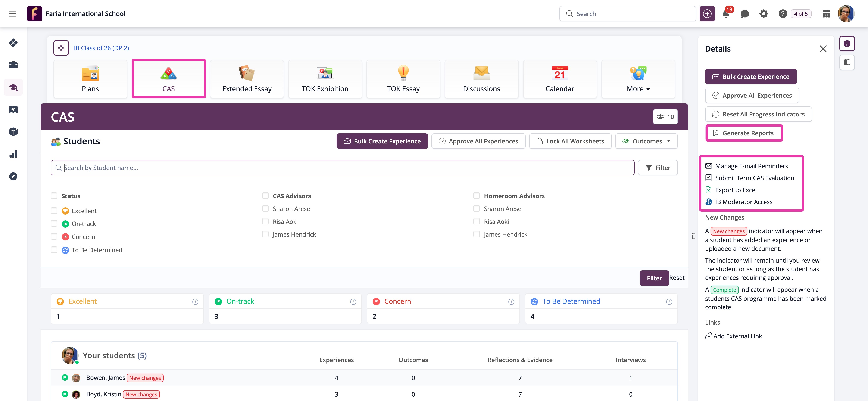Toggle the hamburger menu open
This screenshot has height=401, width=868.
12,14
